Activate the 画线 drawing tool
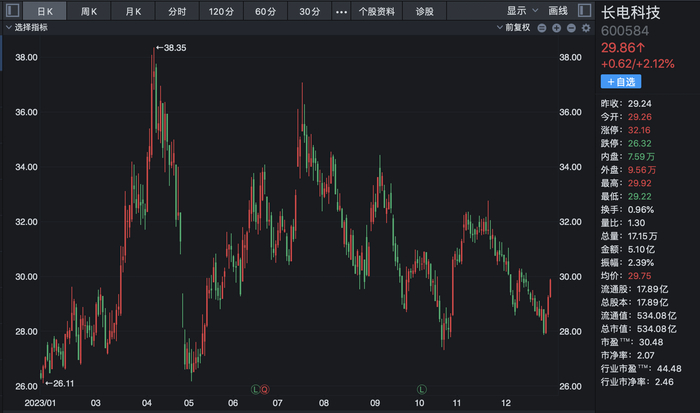This screenshot has width=700, height=413. pyautogui.click(x=558, y=11)
